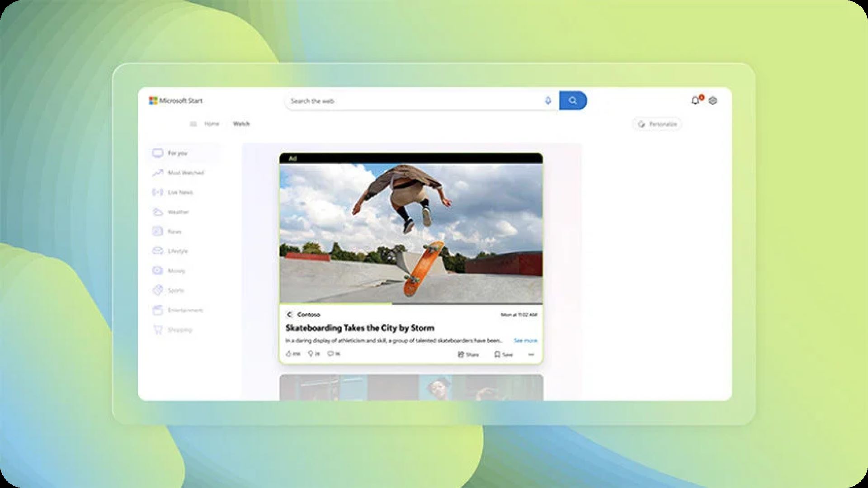Image resolution: width=868 pixels, height=488 pixels.
Task: Click the Search the web field
Action: coord(411,101)
